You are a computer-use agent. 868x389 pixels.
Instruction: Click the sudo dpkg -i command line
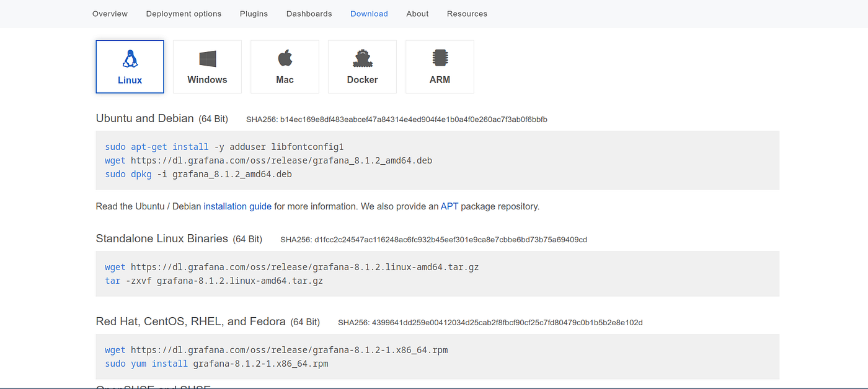[x=198, y=174]
